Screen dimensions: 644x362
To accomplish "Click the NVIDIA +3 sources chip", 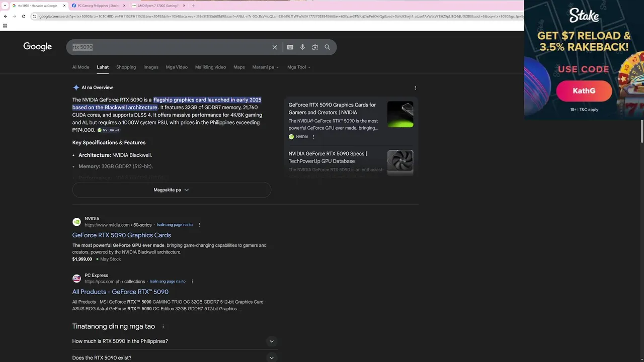I will (x=108, y=130).
